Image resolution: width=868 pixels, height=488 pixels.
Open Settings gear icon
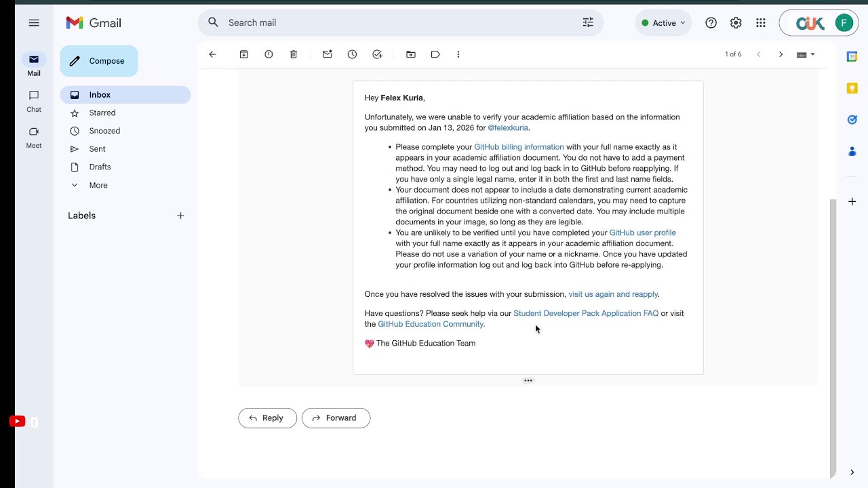click(x=736, y=23)
